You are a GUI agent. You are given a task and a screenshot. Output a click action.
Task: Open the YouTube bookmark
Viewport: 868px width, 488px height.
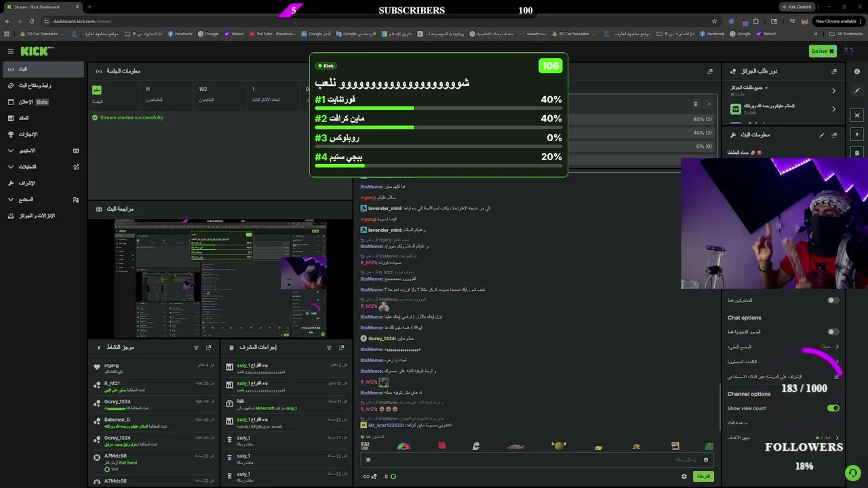[272, 34]
